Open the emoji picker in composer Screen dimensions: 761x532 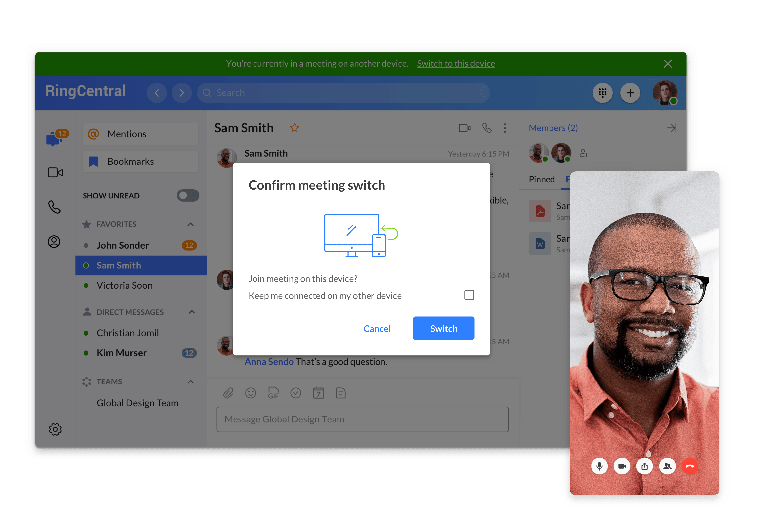pyautogui.click(x=251, y=393)
